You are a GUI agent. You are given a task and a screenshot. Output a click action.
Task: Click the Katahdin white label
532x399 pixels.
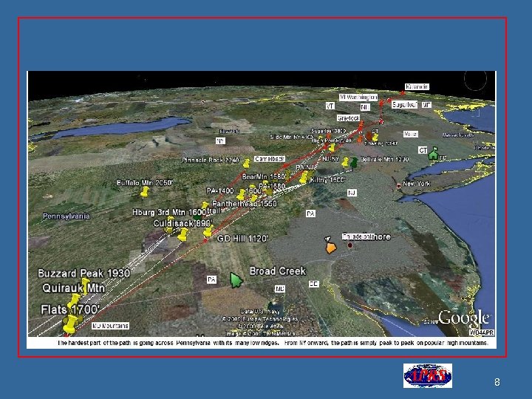click(x=417, y=87)
